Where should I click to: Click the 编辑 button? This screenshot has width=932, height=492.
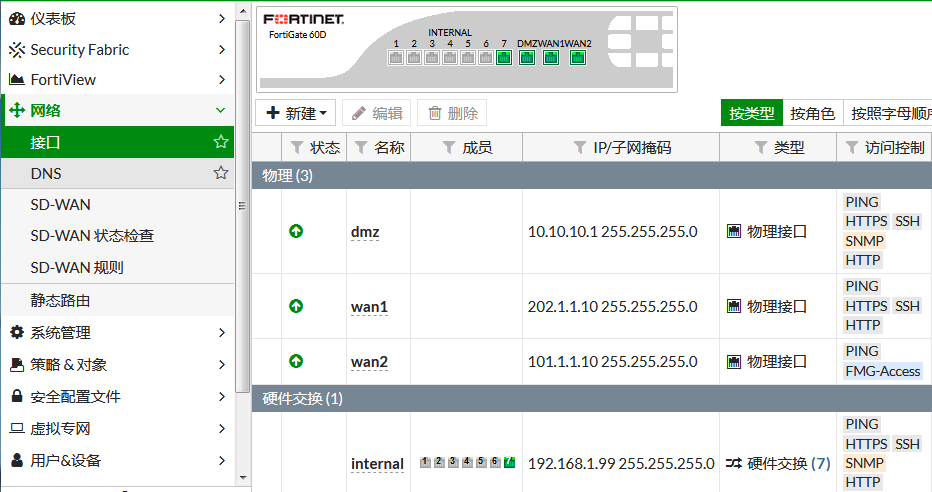point(377,113)
